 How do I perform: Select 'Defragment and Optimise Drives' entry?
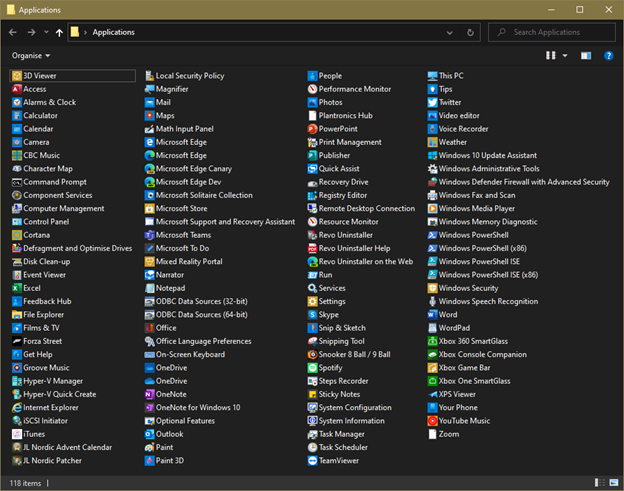[x=72, y=248]
